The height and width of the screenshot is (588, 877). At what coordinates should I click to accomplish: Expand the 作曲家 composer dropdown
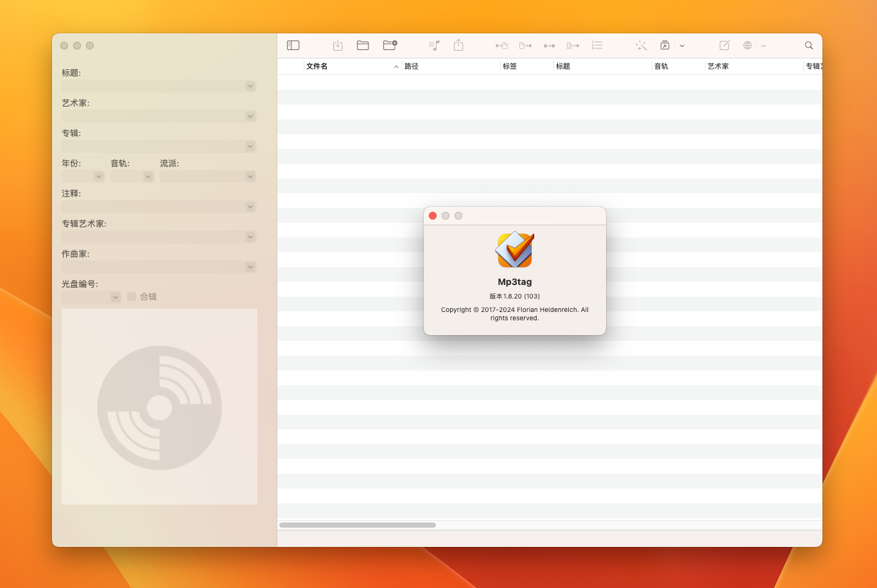click(250, 267)
